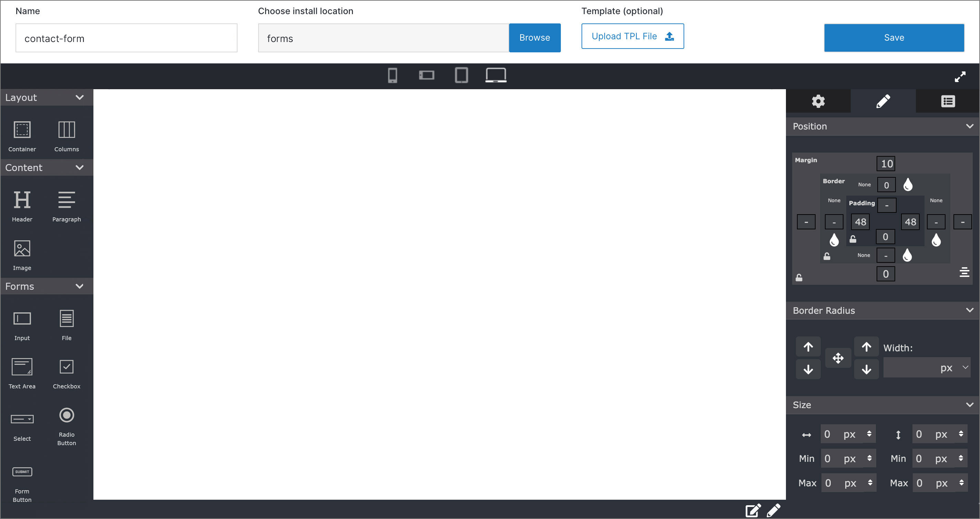Select the Text Area form element
This screenshot has width=980, height=519.
[x=22, y=373]
